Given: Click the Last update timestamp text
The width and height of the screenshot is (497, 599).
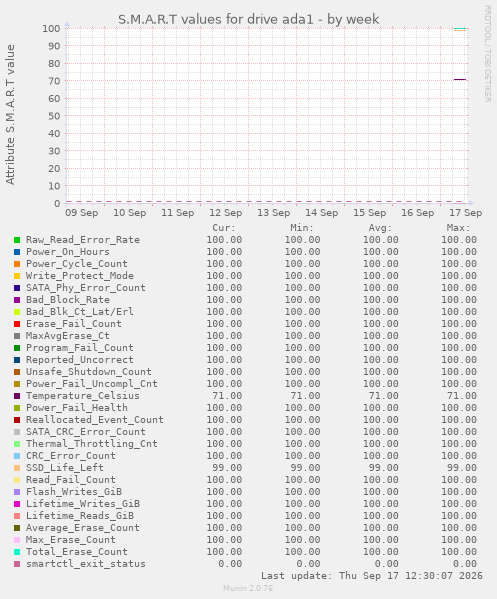Looking at the screenshot, I should (x=372, y=576).
